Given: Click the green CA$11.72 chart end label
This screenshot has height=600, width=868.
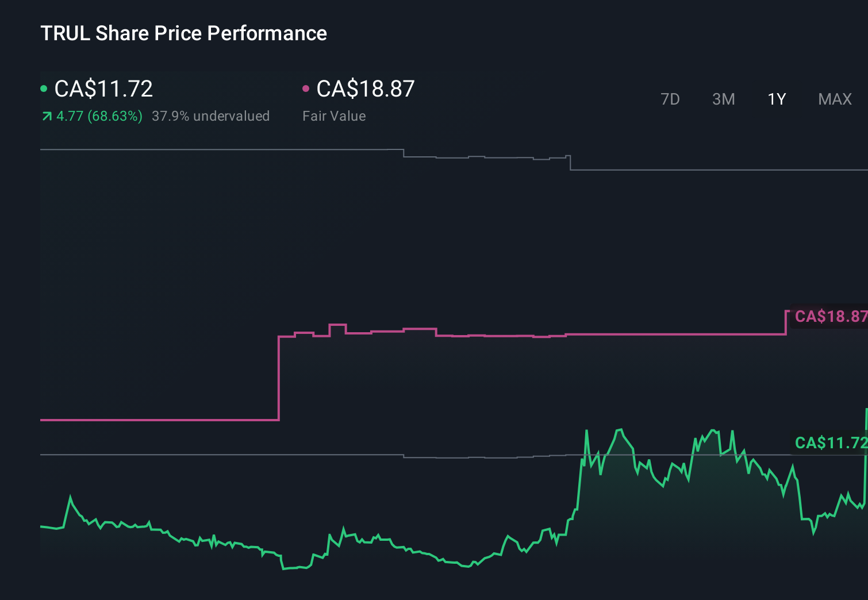Looking at the screenshot, I should click(830, 443).
